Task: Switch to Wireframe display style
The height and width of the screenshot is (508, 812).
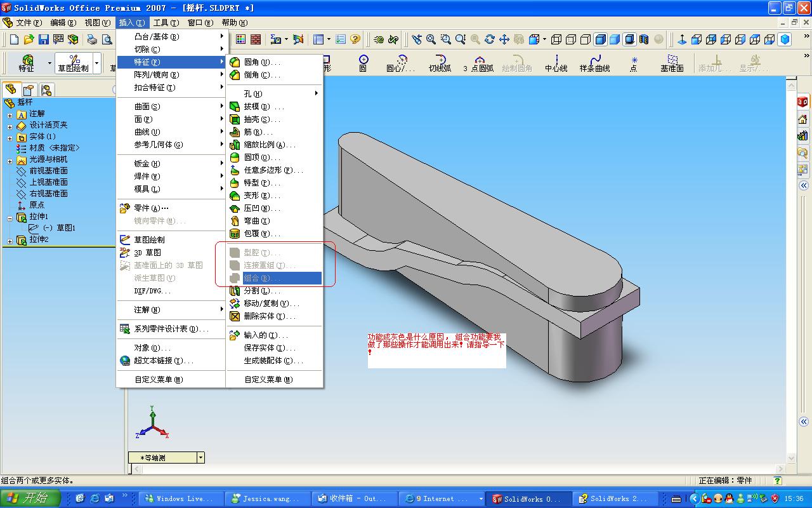Action: pos(556,39)
